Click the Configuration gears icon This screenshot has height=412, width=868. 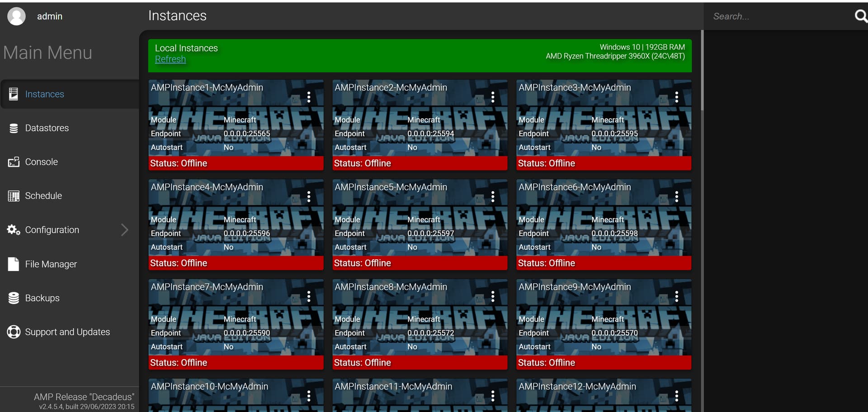point(14,230)
